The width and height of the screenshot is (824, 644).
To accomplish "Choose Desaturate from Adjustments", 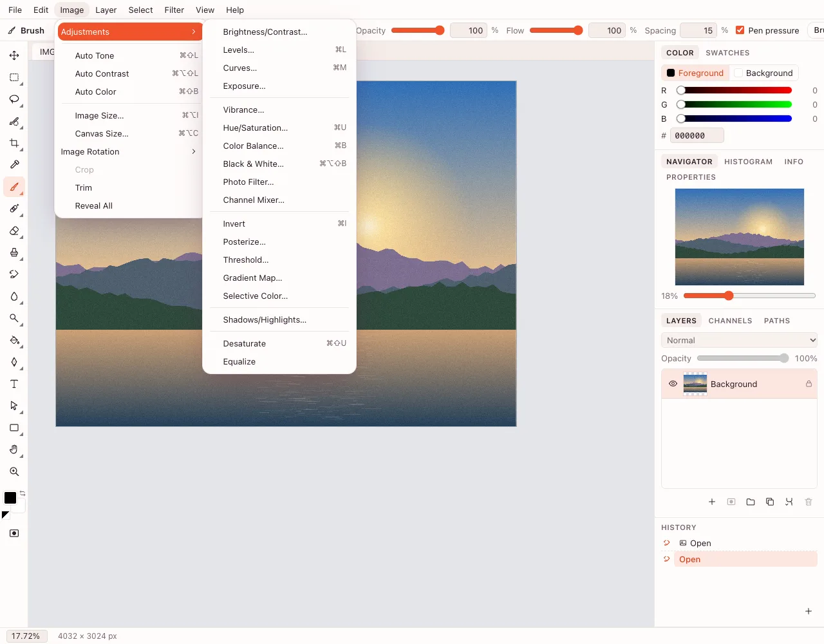I will click(x=279, y=343).
